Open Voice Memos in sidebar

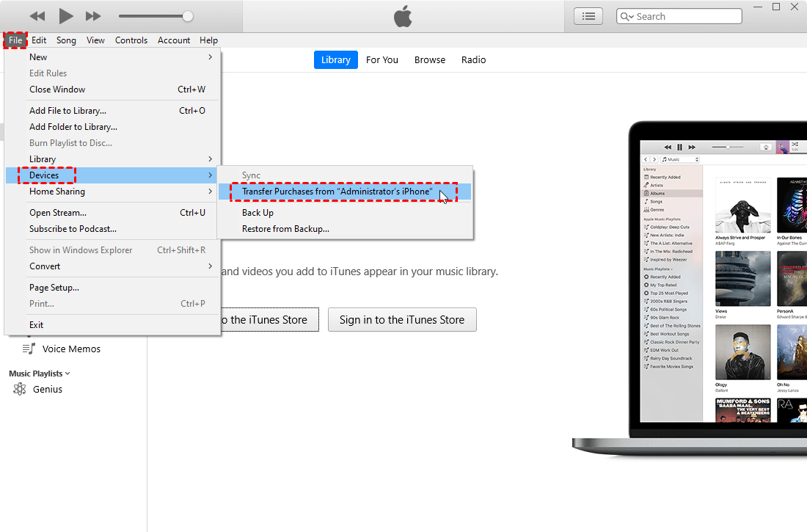pyautogui.click(x=71, y=349)
